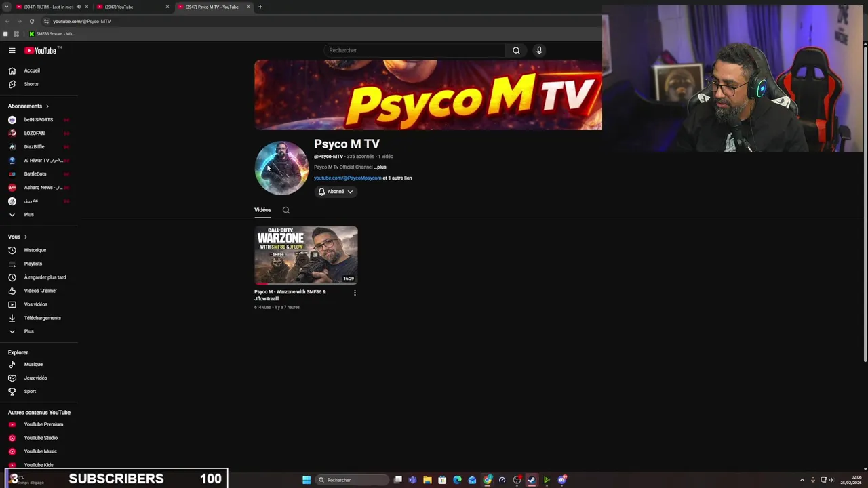Open Microsoft Edge from taskbar
The height and width of the screenshot is (488, 868).
(x=457, y=480)
